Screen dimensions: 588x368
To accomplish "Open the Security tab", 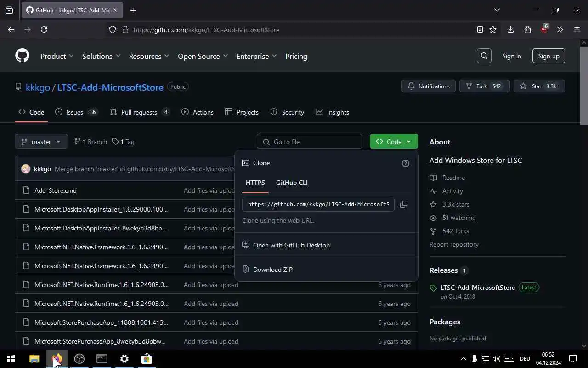I will pos(287,112).
